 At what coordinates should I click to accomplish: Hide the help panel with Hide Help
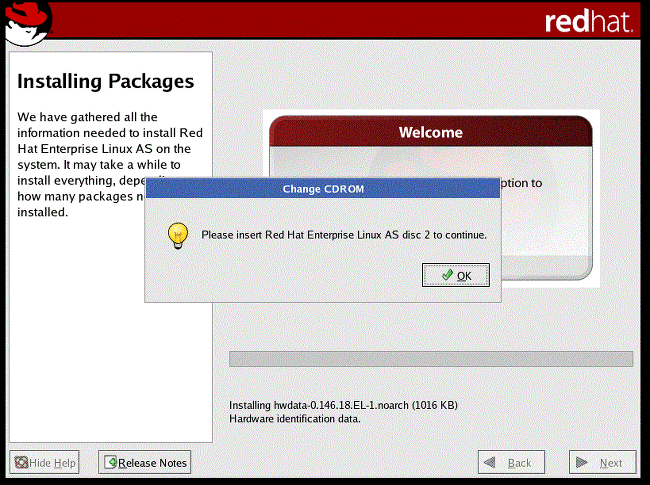pos(44,462)
